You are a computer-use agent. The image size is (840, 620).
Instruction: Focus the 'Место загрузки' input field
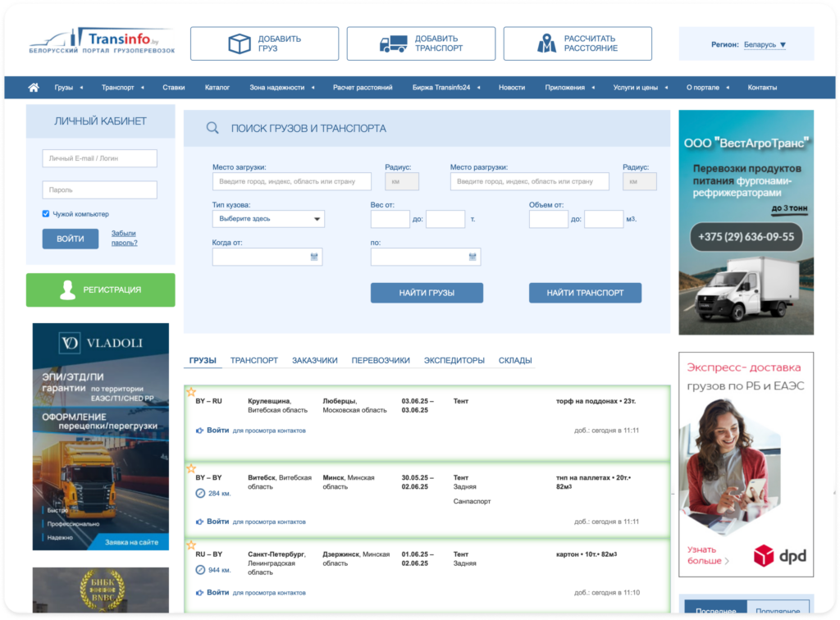(292, 181)
